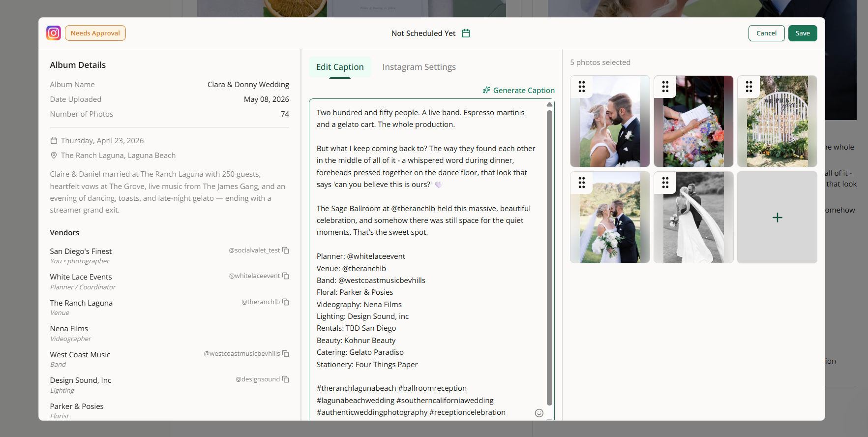Copy the @socialvalet_test handle
This screenshot has width=868, height=437.
coord(286,250)
